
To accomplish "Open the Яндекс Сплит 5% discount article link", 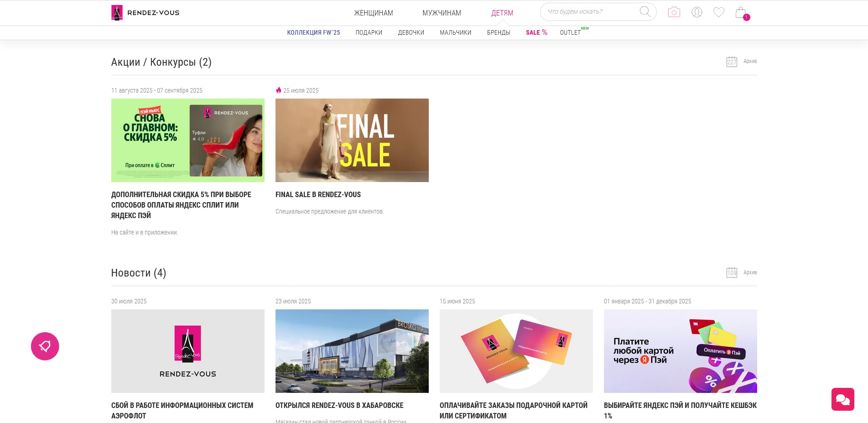I will click(181, 205).
